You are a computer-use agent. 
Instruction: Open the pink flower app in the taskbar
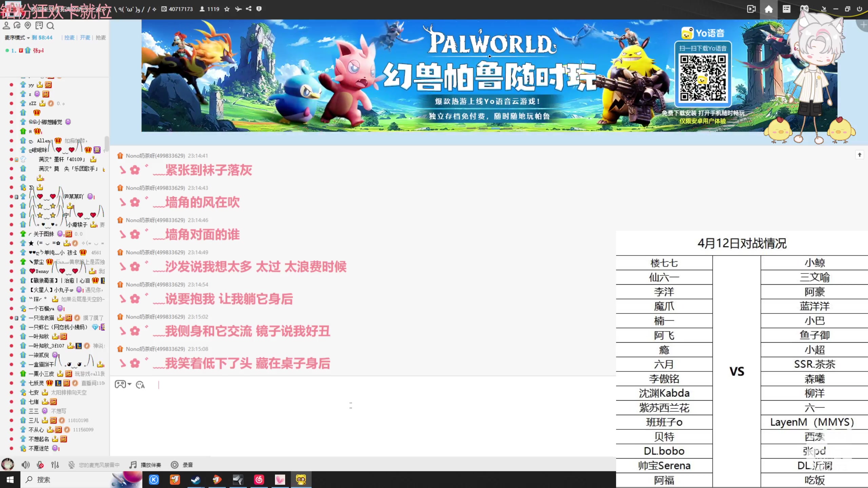click(280, 480)
